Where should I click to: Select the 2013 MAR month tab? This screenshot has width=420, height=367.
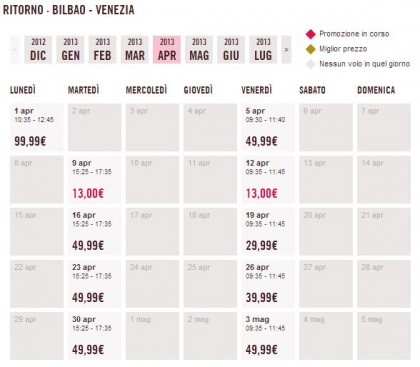pos(135,50)
